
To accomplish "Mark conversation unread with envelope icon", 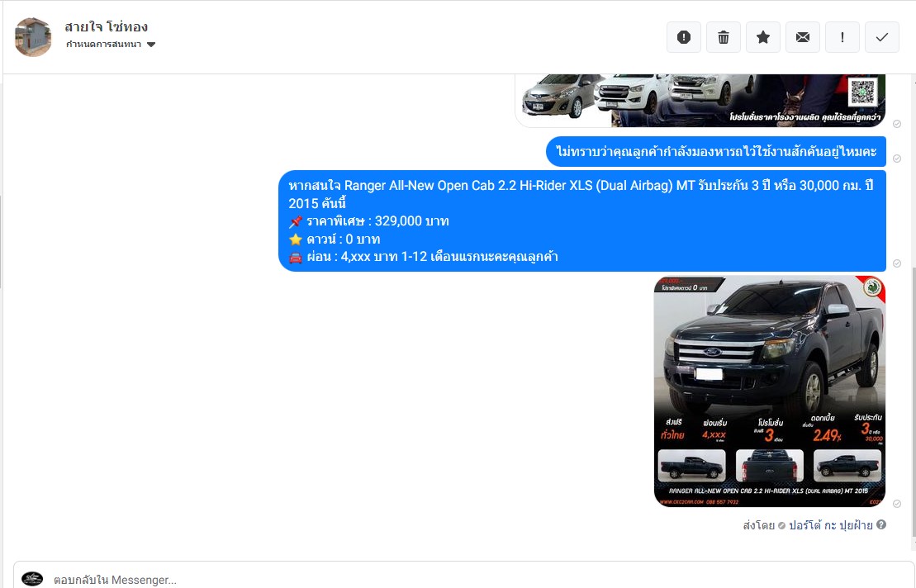I will point(803,37).
